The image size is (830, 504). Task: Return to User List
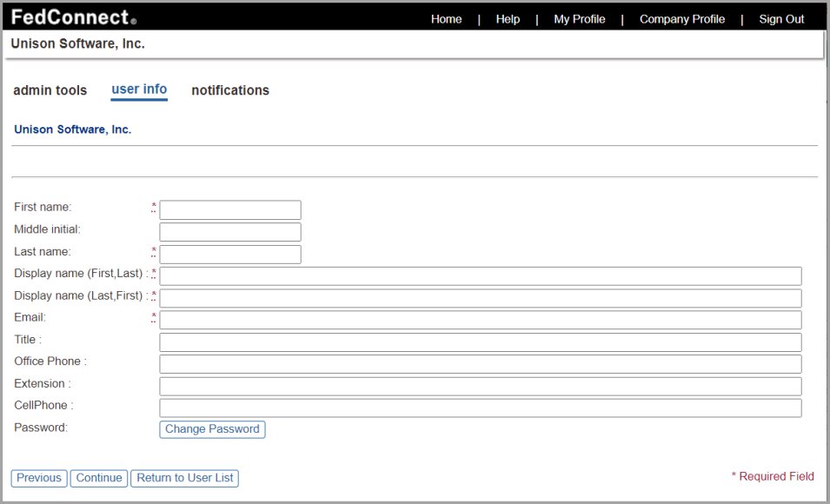[x=184, y=477]
